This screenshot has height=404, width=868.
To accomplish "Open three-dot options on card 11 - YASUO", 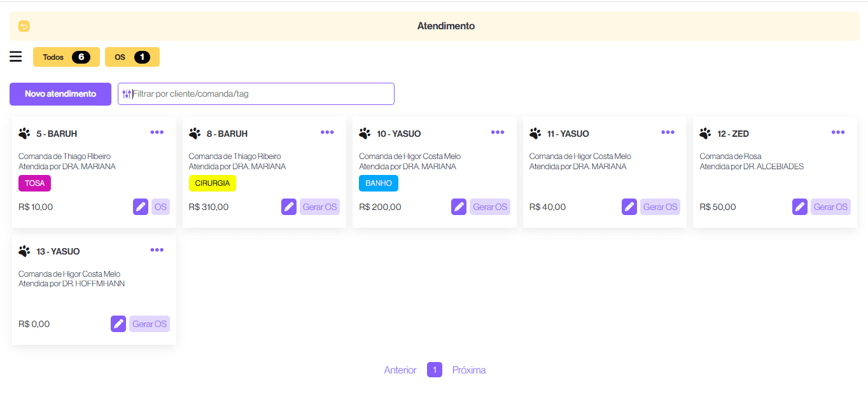I will 668,132.
